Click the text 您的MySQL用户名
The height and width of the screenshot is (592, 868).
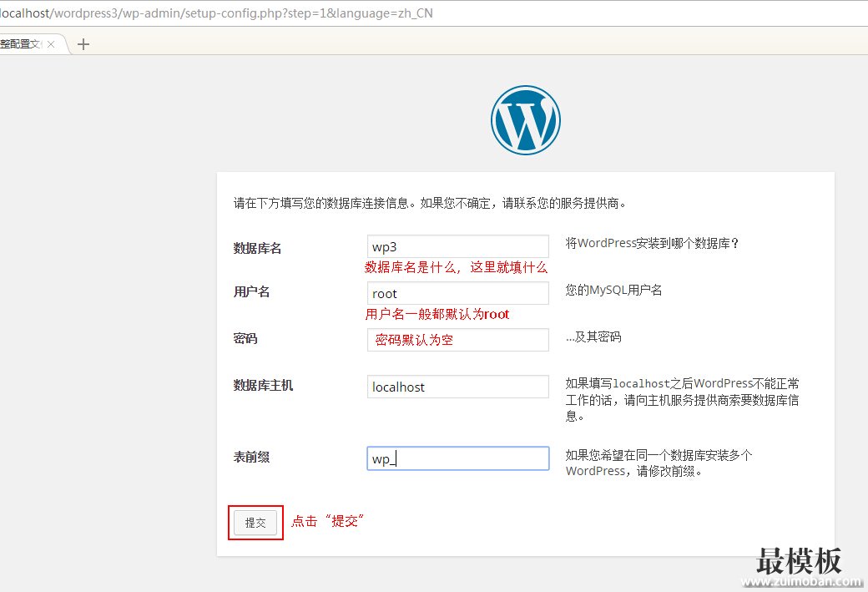(x=613, y=290)
